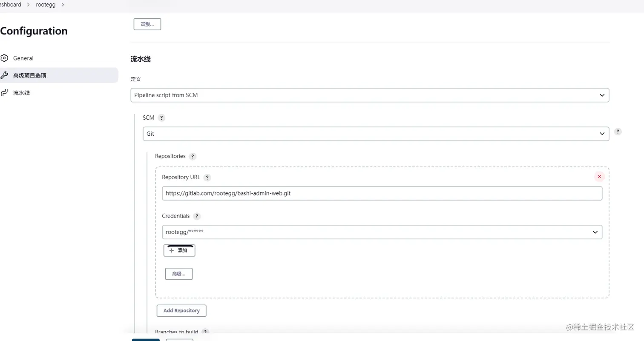Open help icon right of Git dropdown
The image size is (644, 341).
[x=618, y=132]
